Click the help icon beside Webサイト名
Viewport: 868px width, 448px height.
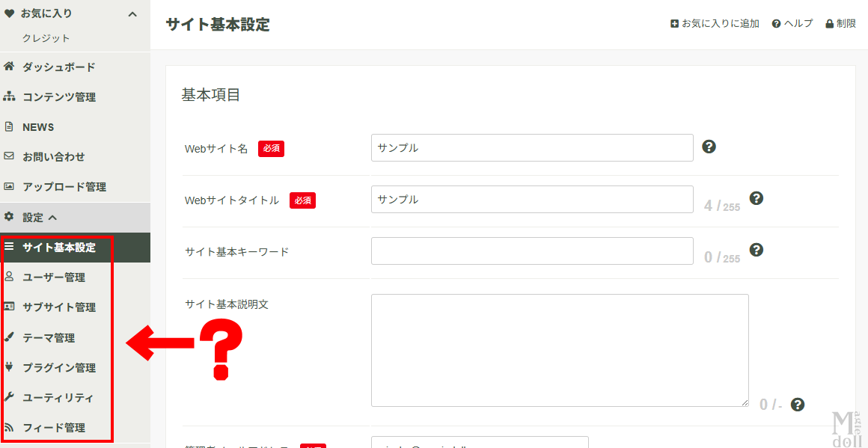coord(709,147)
